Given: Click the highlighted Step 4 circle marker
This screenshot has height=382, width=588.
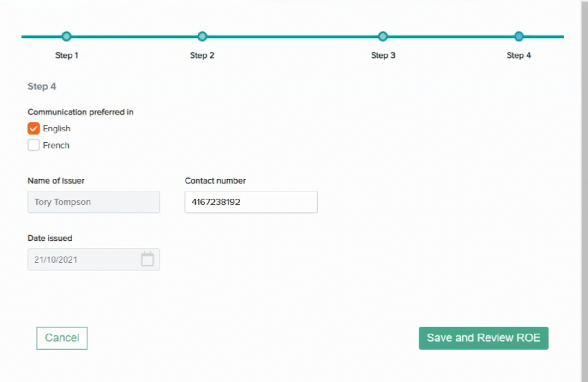Looking at the screenshot, I should [x=519, y=36].
